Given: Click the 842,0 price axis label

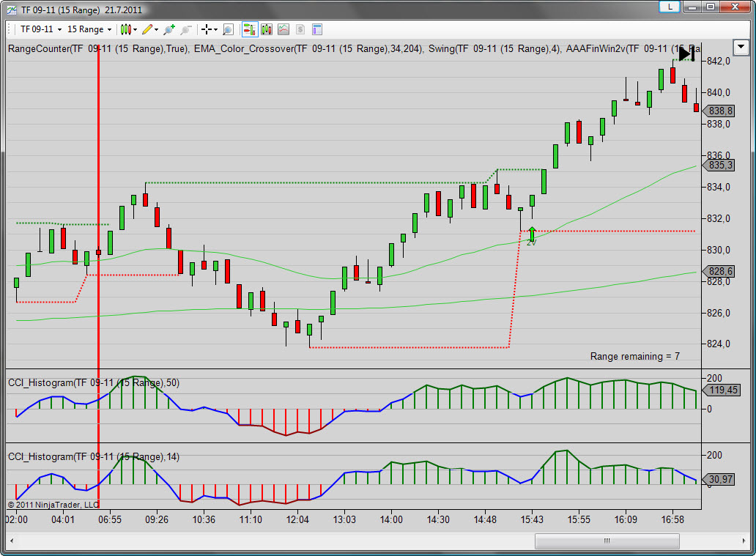Looking at the screenshot, I should 719,62.
